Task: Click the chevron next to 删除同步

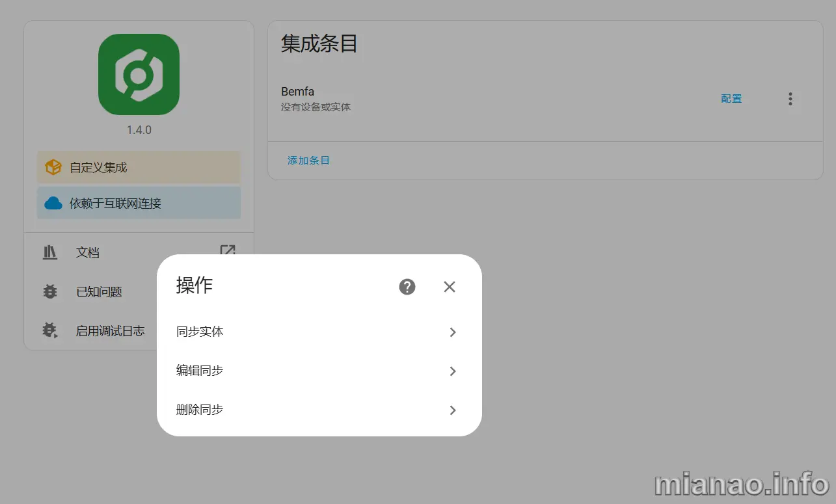Action: point(453,410)
